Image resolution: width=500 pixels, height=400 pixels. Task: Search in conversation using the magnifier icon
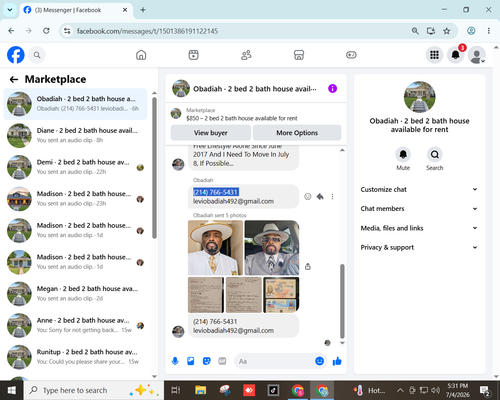click(434, 154)
